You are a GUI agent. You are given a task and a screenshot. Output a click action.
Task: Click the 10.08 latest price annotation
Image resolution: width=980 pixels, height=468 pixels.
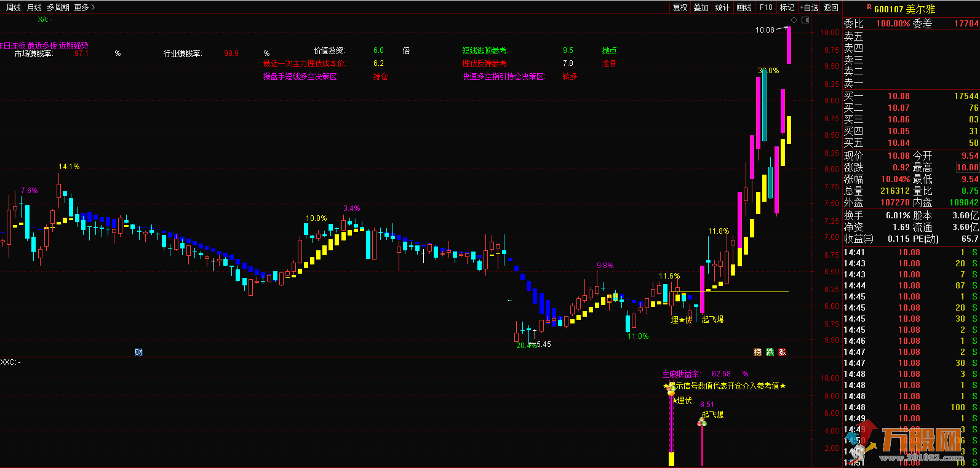coord(765,30)
